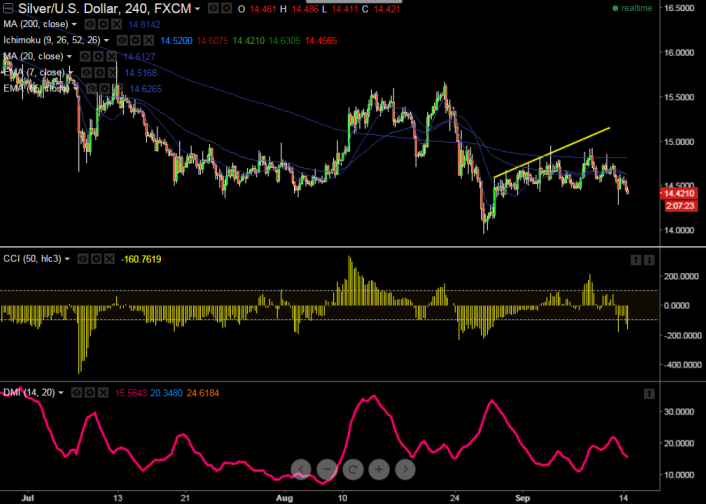Hide the EMA (7, close) line
The width and height of the screenshot is (706, 504).
pyautogui.click(x=87, y=73)
